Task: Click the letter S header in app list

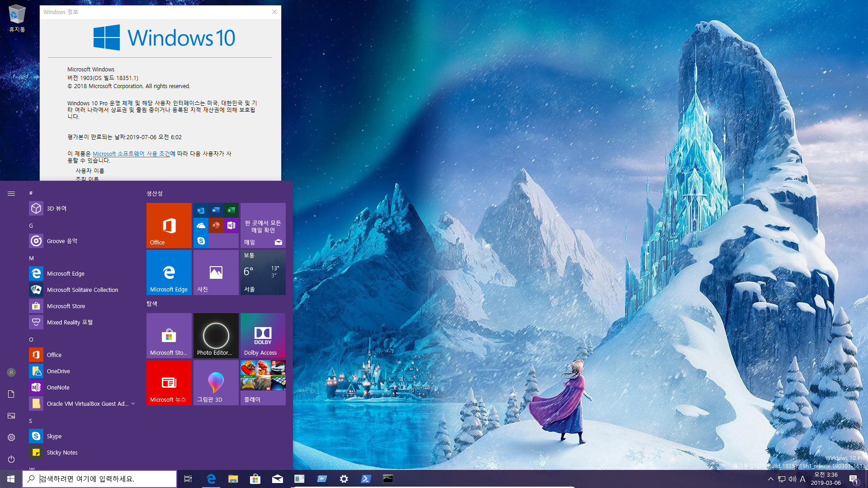Action: 31,421
